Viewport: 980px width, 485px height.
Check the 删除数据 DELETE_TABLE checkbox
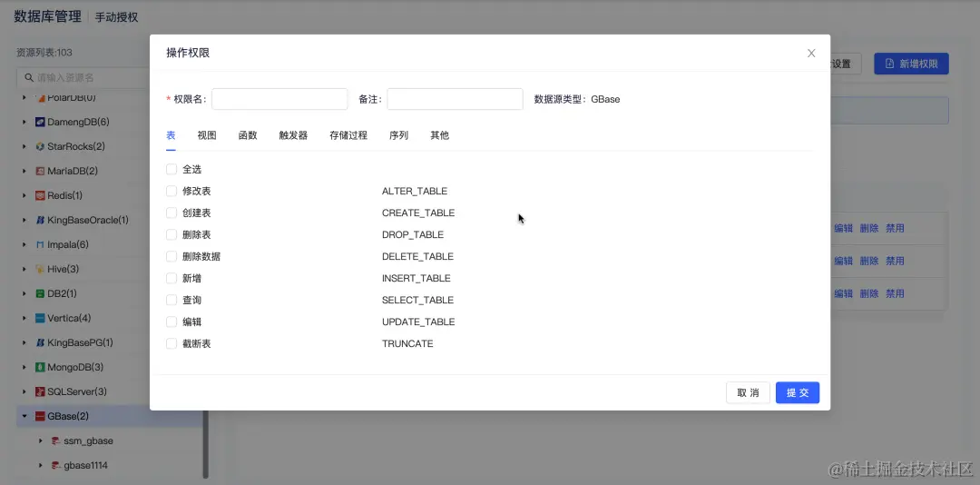(x=171, y=257)
